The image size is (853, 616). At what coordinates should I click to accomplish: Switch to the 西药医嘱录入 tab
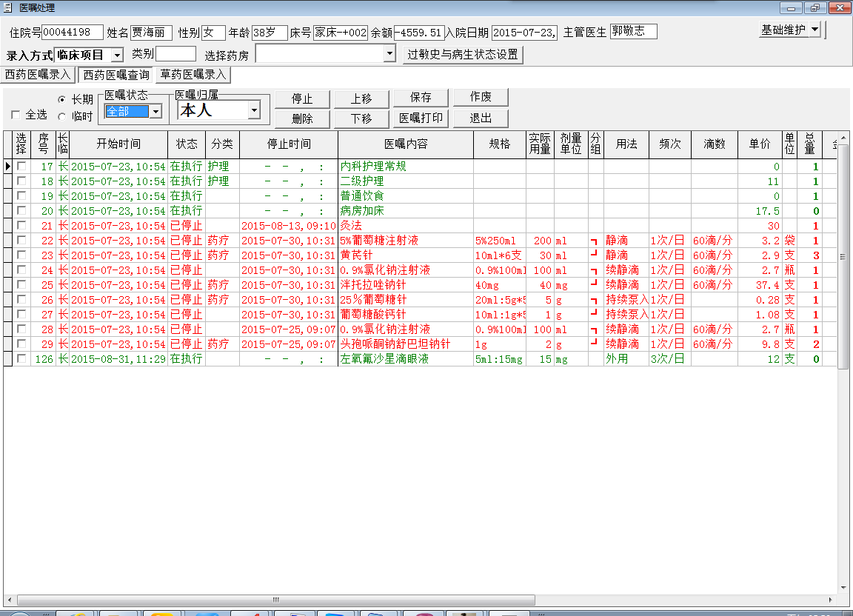tap(38, 75)
